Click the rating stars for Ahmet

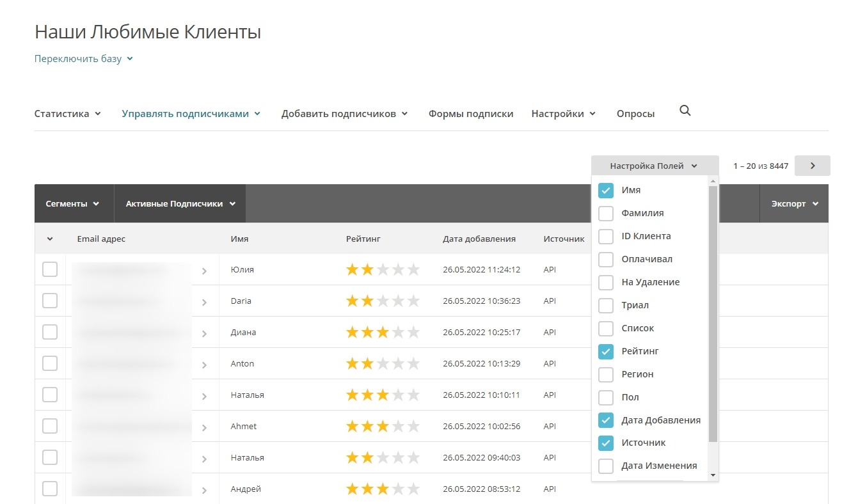[383, 426]
